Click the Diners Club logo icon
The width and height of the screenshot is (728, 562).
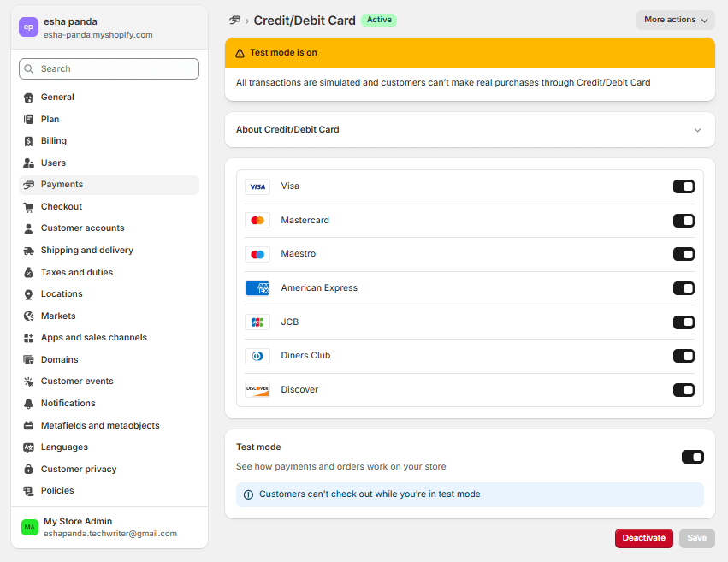coord(257,356)
